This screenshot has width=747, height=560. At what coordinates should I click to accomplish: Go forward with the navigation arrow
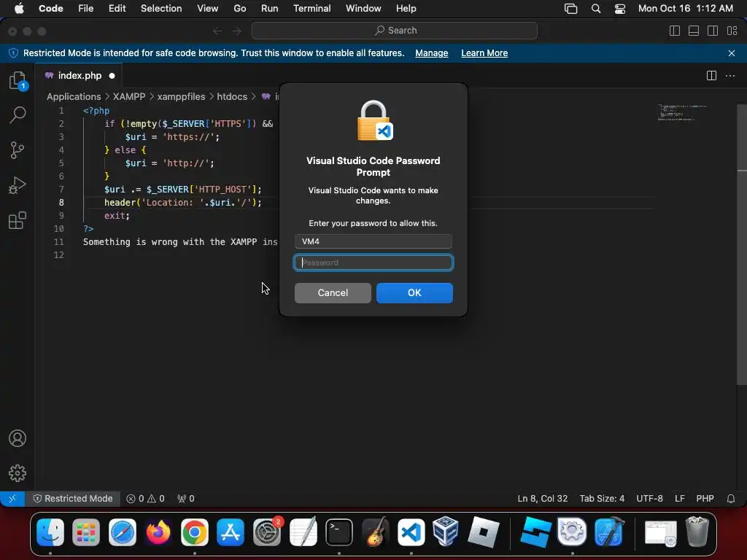[237, 31]
